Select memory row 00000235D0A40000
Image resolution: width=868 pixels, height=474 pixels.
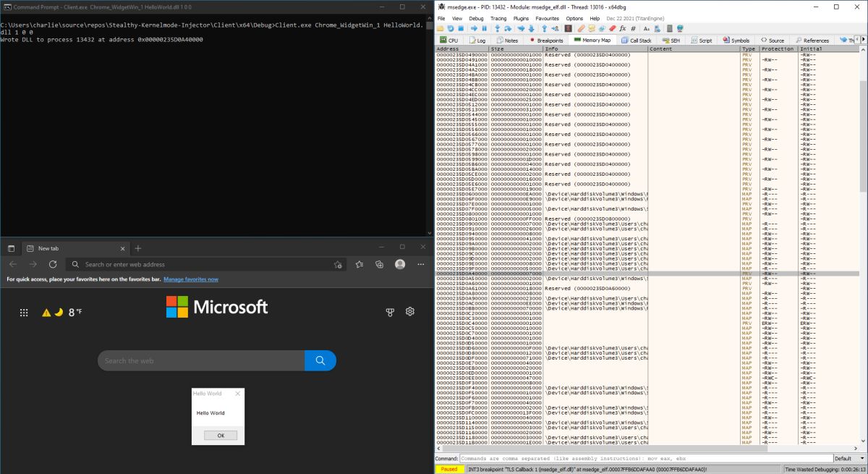(647, 274)
